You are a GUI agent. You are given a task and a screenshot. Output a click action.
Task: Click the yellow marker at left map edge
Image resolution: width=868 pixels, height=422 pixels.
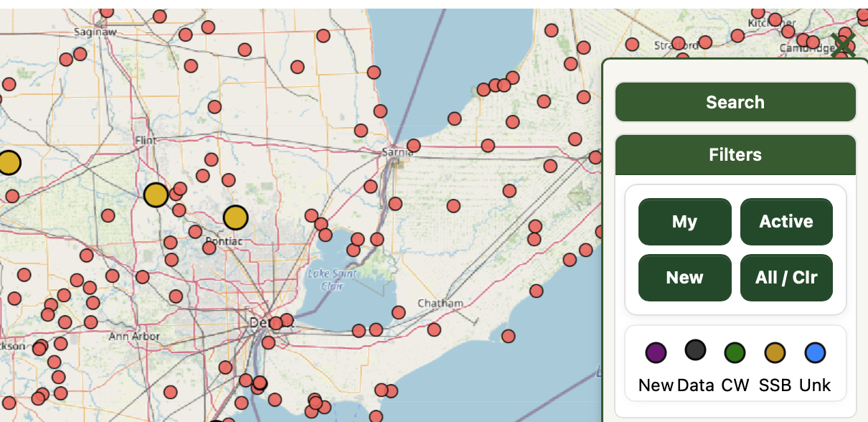[x=8, y=163]
